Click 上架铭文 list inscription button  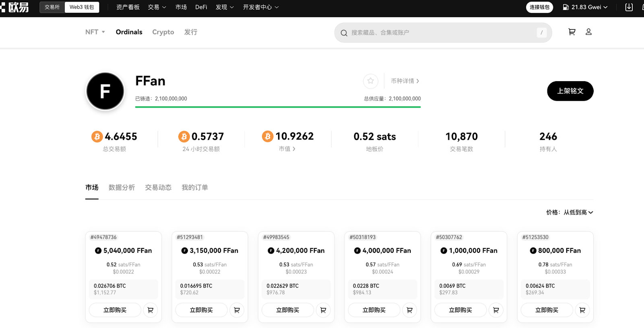point(570,91)
